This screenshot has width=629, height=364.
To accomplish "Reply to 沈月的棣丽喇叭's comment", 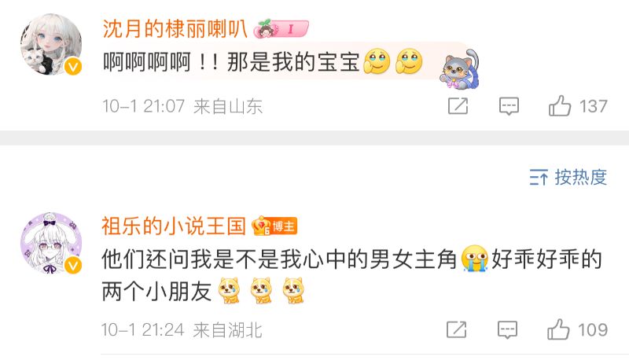I will (509, 106).
